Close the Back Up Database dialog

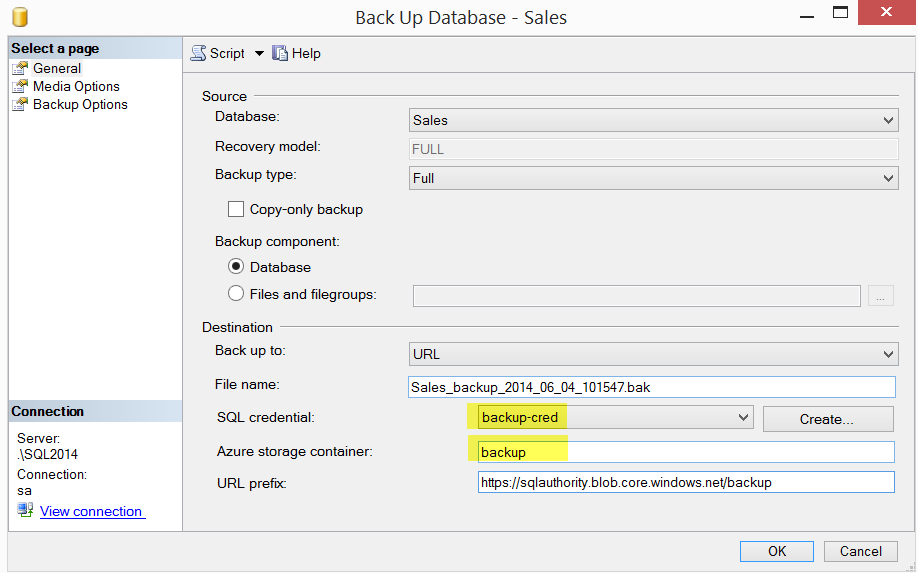coord(886,12)
